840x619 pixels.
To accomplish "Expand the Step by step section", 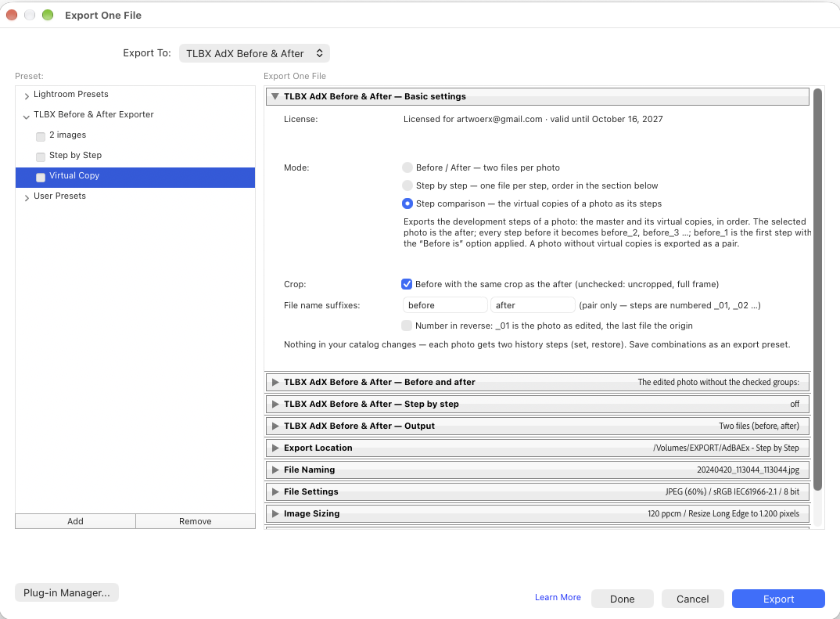I will pyautogui.click(x=275, y=404).
